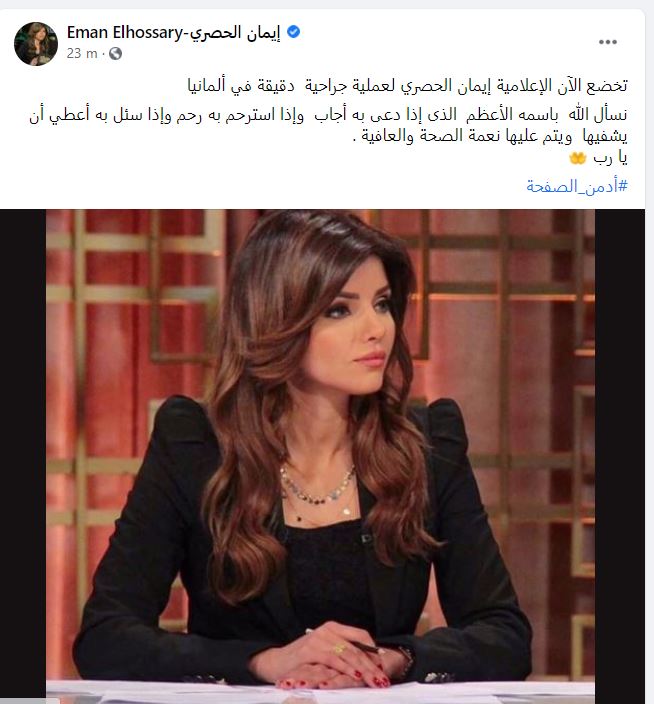
Task: Click the text يا رب in post
Action: (610, 158)
